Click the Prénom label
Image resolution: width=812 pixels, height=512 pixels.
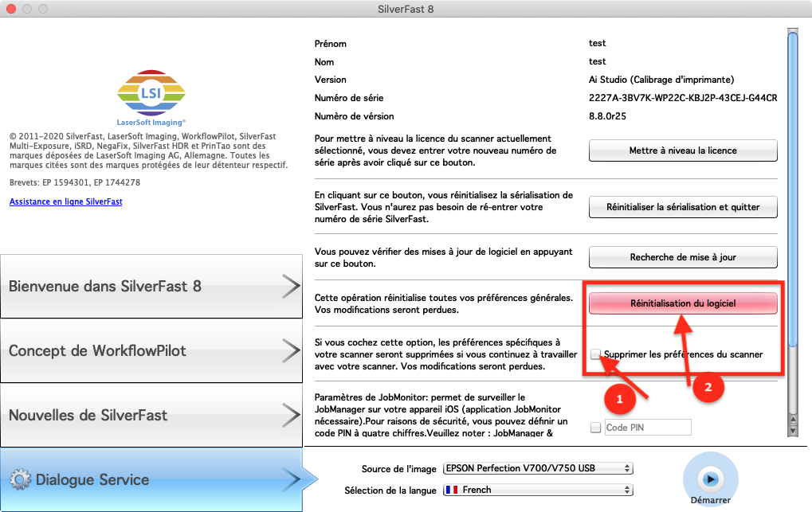point(331,44)
